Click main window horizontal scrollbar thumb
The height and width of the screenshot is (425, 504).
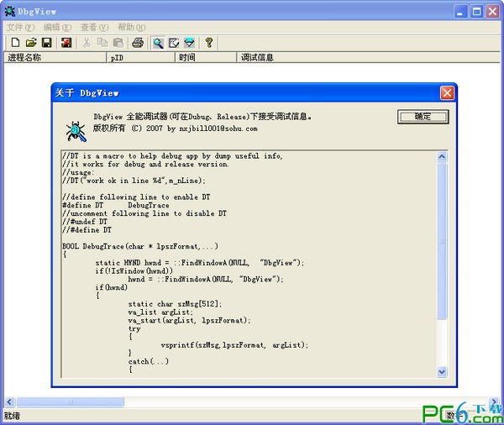tap(70, 401)
